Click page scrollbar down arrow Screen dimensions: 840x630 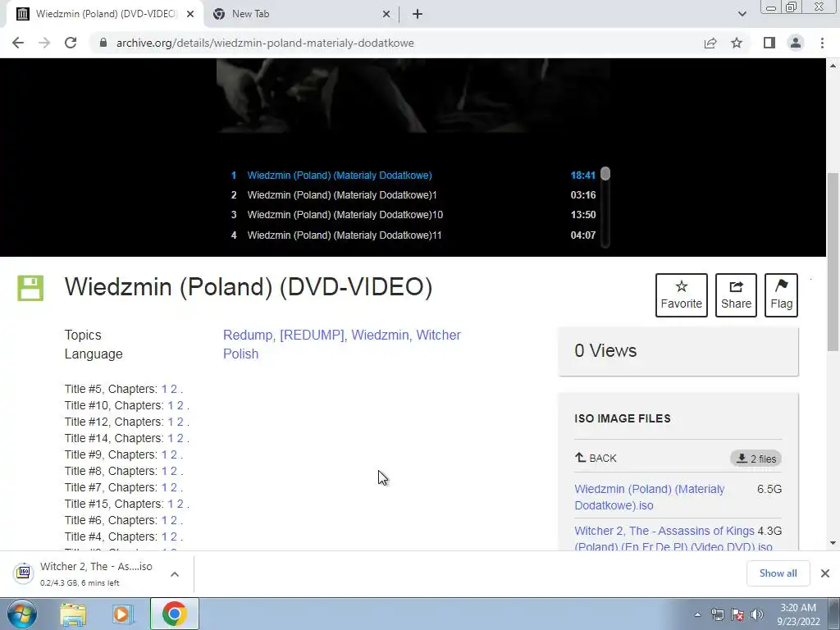833,543
